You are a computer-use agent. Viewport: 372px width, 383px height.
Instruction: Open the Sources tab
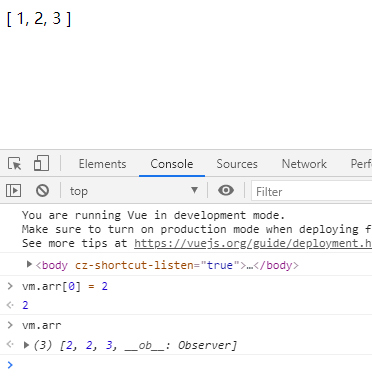237,164
